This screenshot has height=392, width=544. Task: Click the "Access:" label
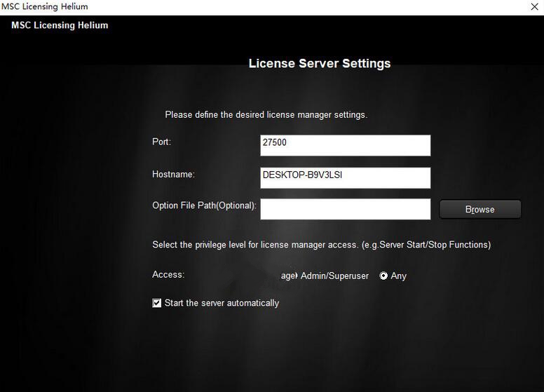[x=168, y=274]
